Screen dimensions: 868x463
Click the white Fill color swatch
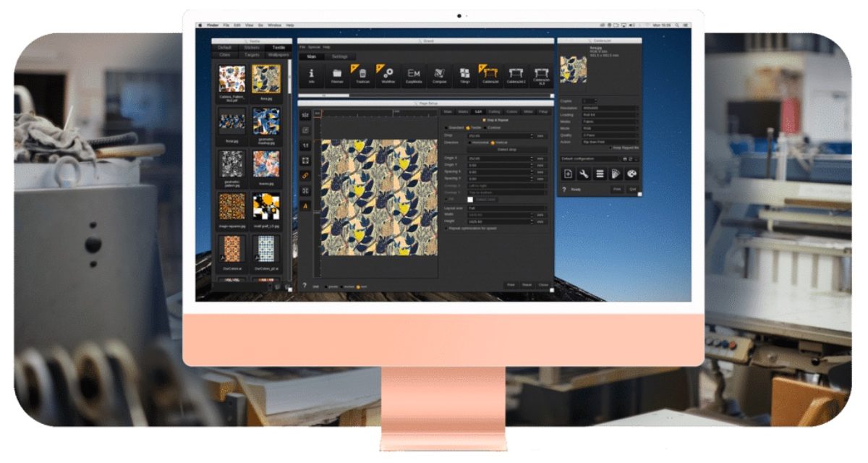click(x=469, y=200)
